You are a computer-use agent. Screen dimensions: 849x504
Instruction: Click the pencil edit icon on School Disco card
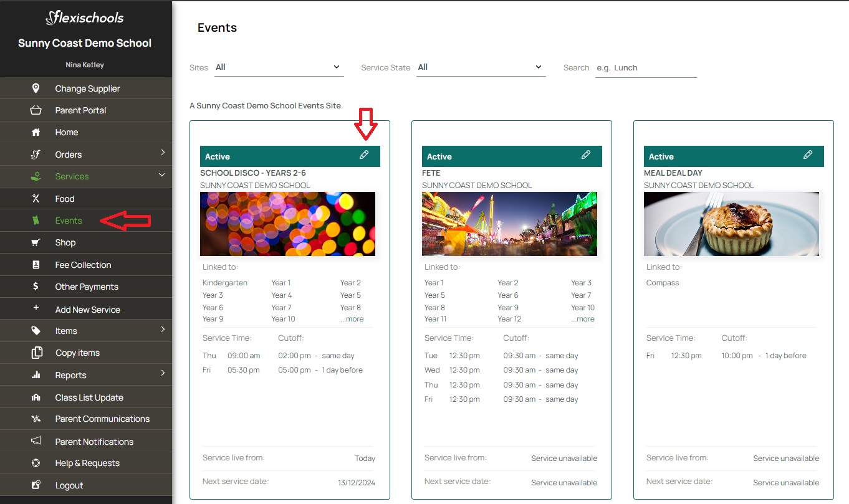coord(364,155)
